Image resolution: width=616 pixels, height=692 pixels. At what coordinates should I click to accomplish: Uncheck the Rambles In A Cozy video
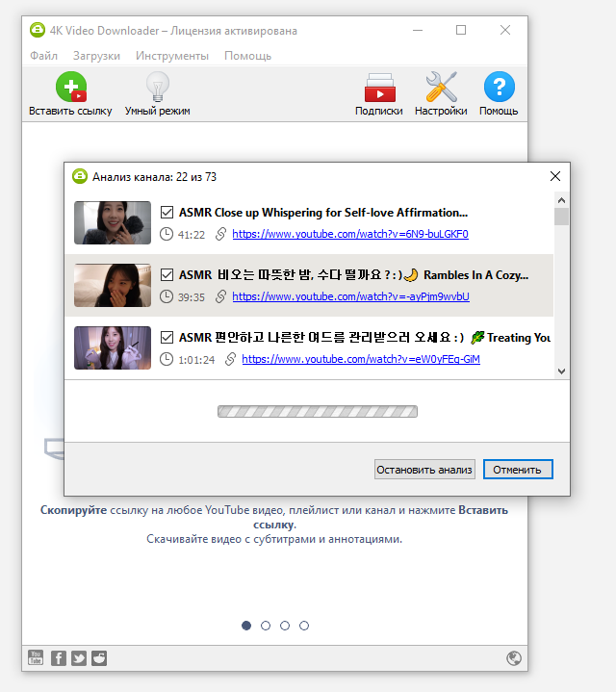point(167,274)
